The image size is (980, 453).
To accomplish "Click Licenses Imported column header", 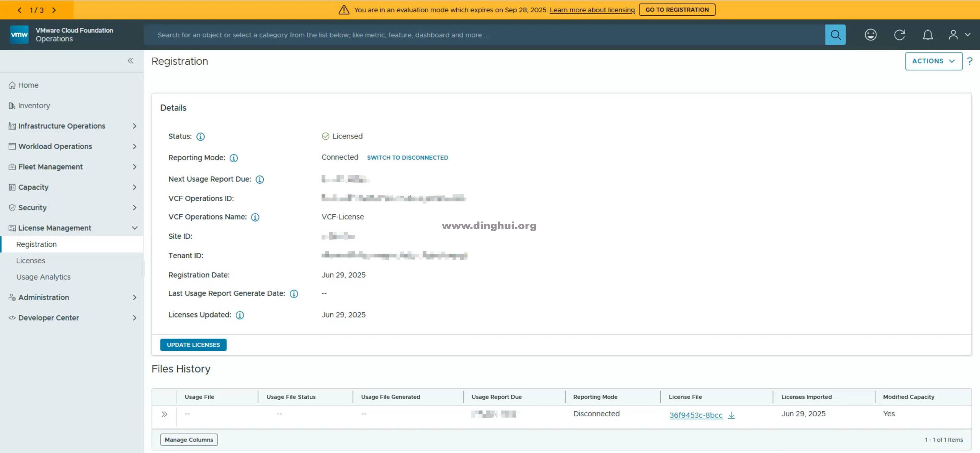I will pos(806,397).
